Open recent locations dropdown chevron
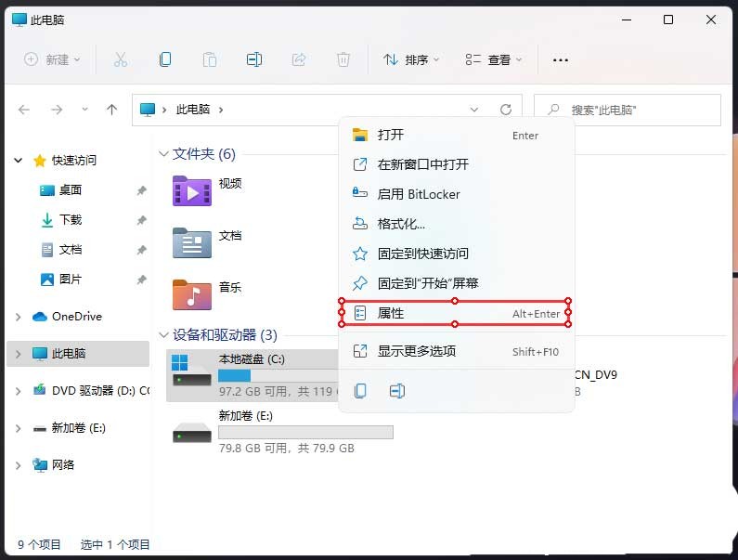 coord(84,110)
